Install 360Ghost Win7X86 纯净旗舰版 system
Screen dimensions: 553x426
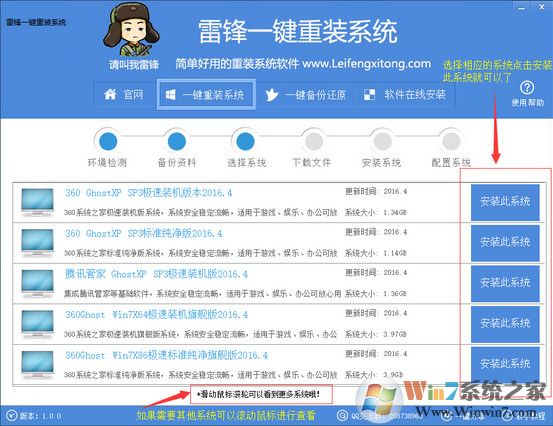[505, 364]
